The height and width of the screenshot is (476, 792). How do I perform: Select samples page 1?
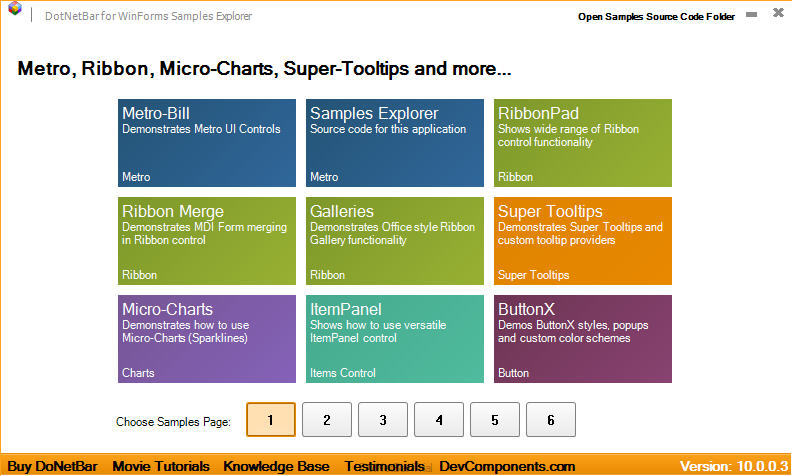[271, 419]
